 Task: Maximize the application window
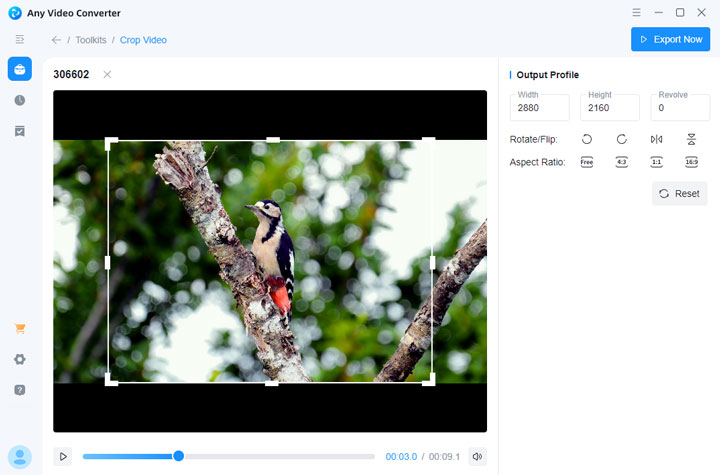point(680,12)
